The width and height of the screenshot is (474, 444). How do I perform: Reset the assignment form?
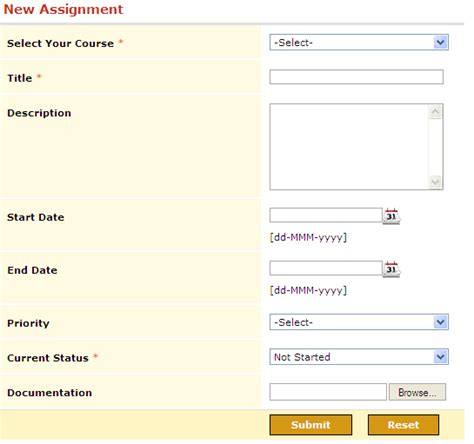[x=403, y=425]
